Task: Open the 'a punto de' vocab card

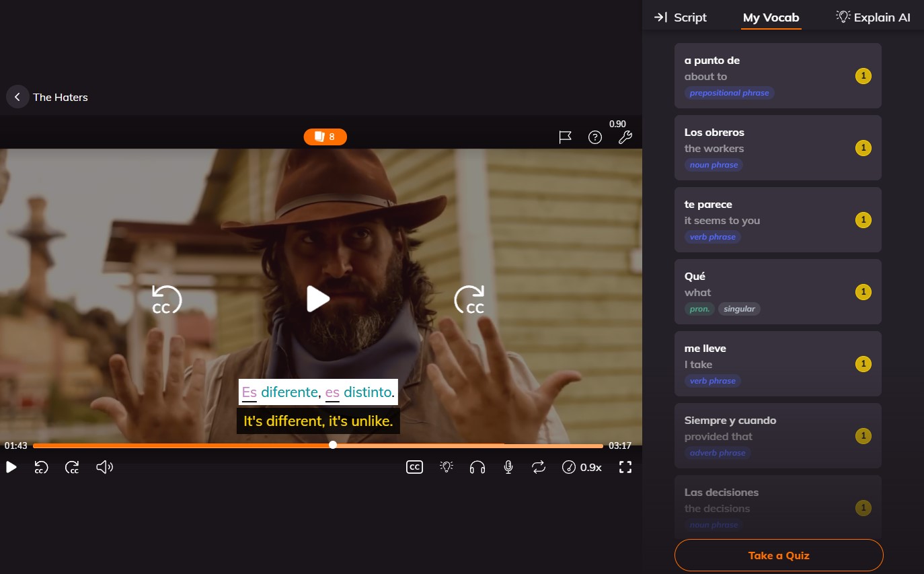Action: pos(777,76)
